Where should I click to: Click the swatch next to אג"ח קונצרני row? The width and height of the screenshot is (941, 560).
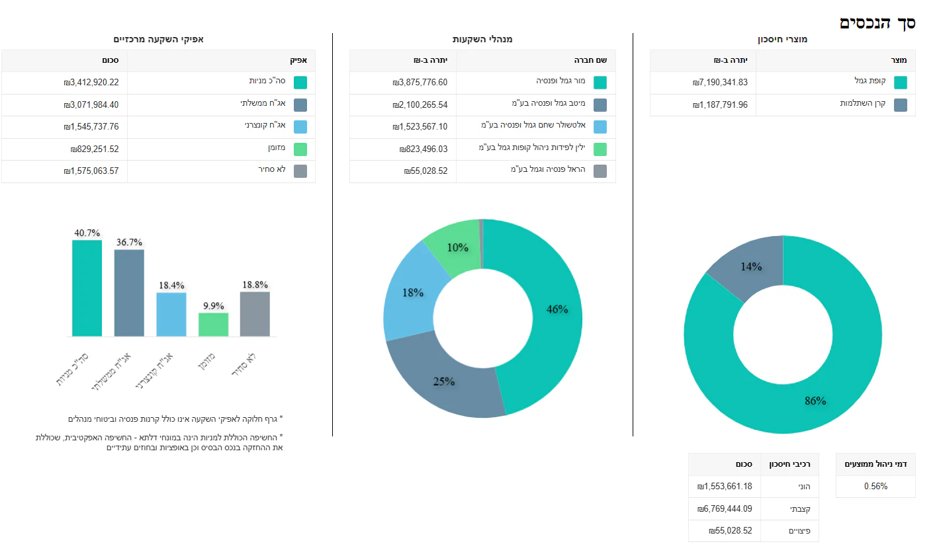click(300, 126)
